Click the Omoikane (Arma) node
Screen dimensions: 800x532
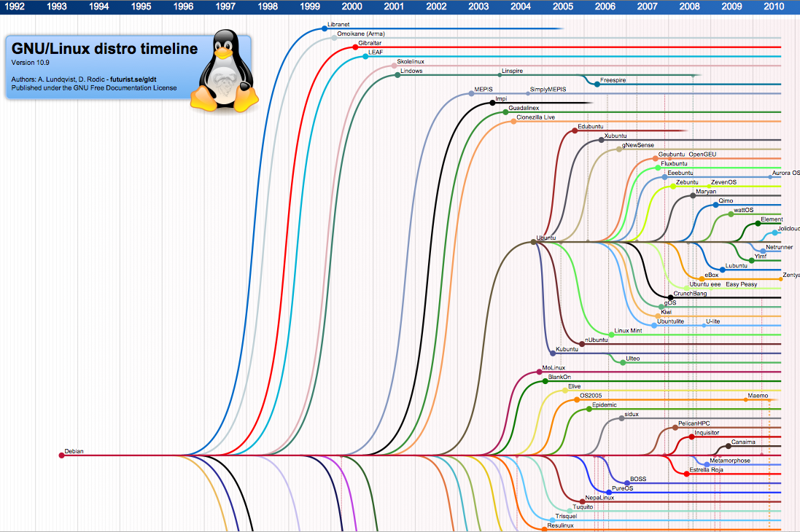(x=334, y=38)
